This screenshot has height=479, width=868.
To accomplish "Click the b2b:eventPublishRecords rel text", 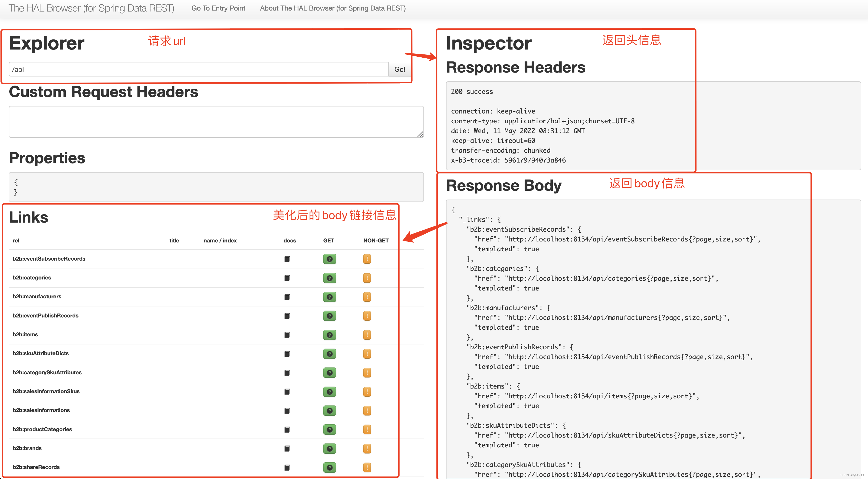I will pyautogui.click(x=45, y=316).
